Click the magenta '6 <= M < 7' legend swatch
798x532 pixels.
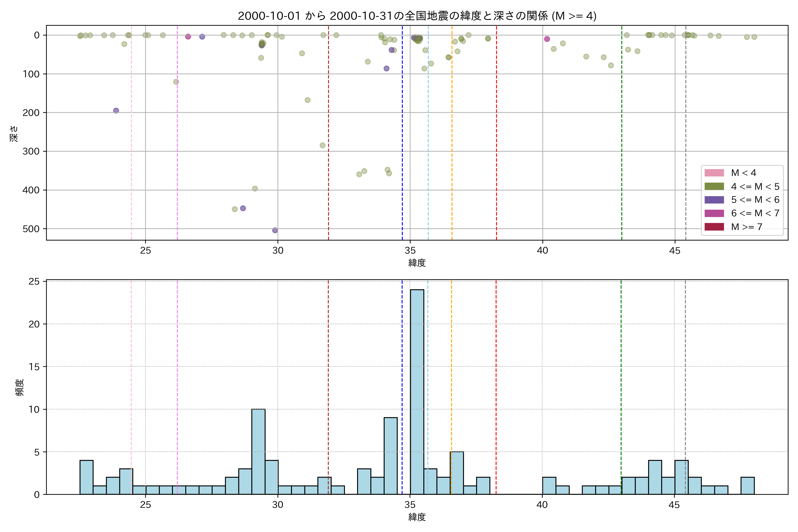(714, 213)
